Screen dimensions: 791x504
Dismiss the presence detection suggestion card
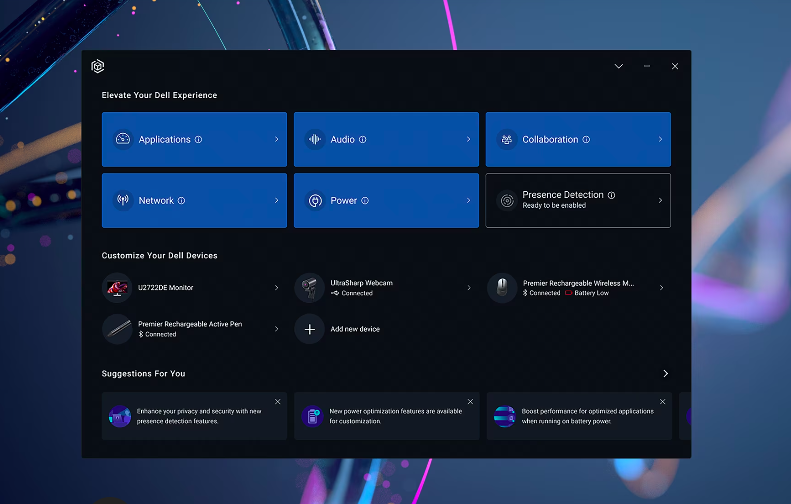(277, 402)
